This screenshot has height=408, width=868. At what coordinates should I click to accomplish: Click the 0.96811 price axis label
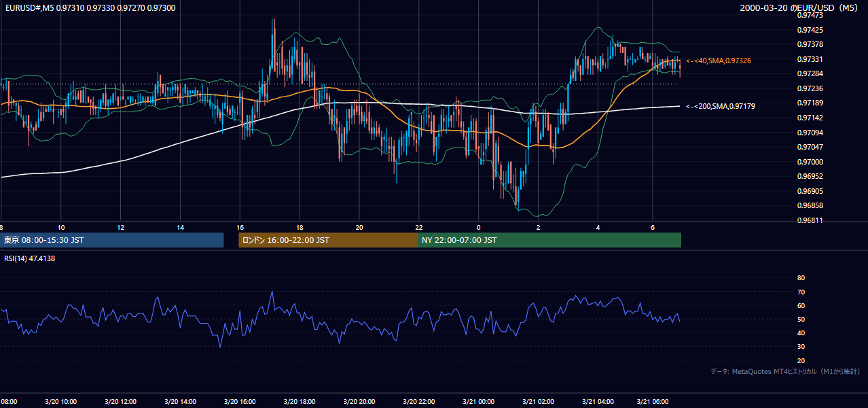click(x=810, y=220)
